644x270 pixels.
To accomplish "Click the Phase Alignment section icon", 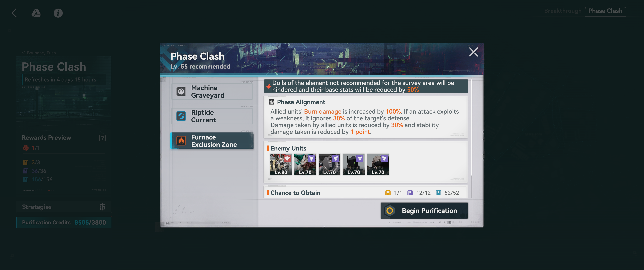I will pos(271,102).
